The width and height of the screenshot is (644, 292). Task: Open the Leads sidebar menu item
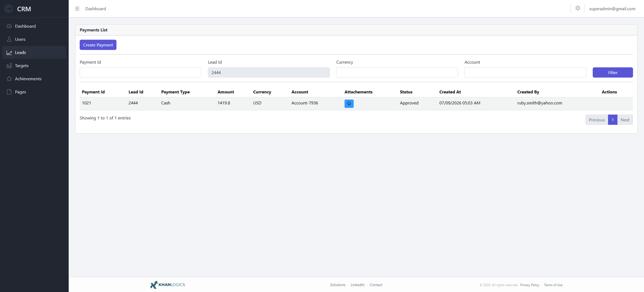point(34,52)
